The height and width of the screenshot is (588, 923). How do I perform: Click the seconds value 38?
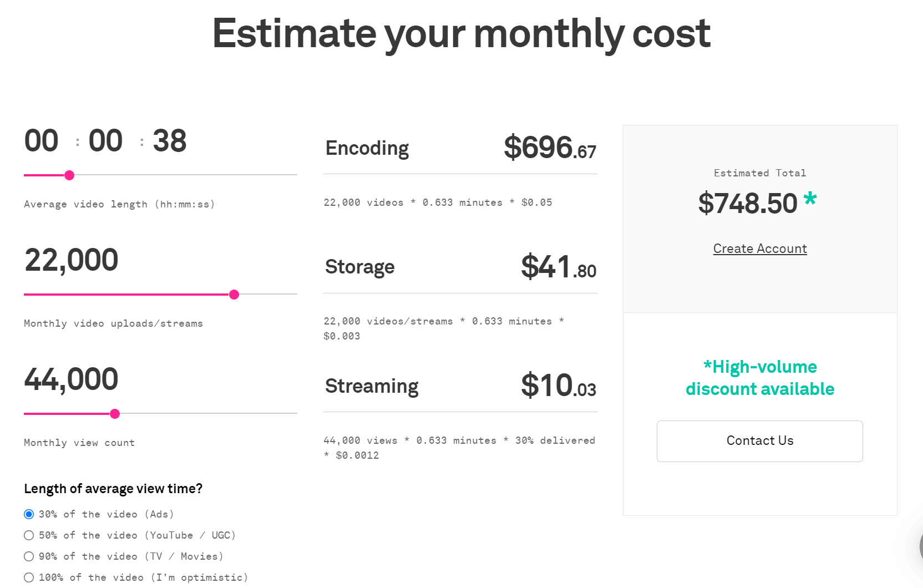coord(170,141)
